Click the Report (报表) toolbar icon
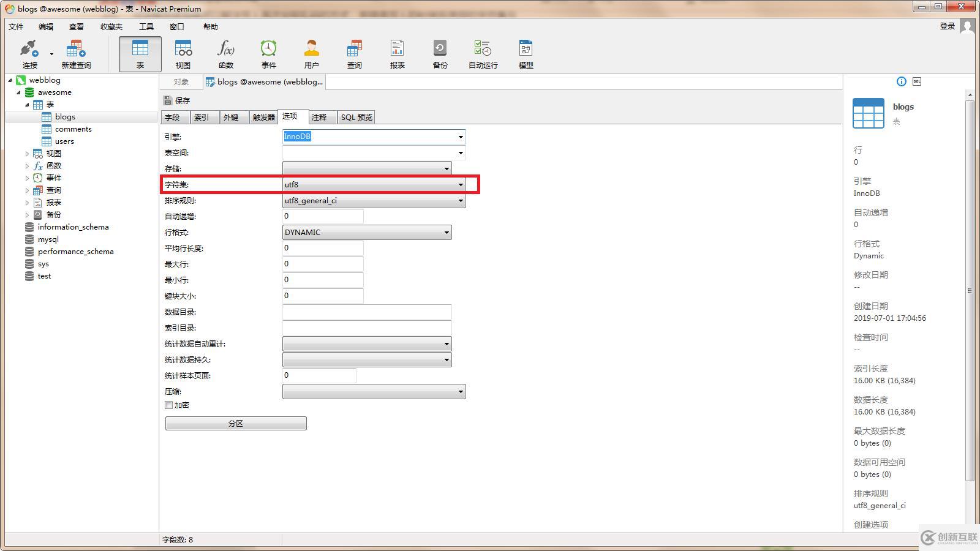This screenshot has width=980, height=551. (x=397, y=54)
